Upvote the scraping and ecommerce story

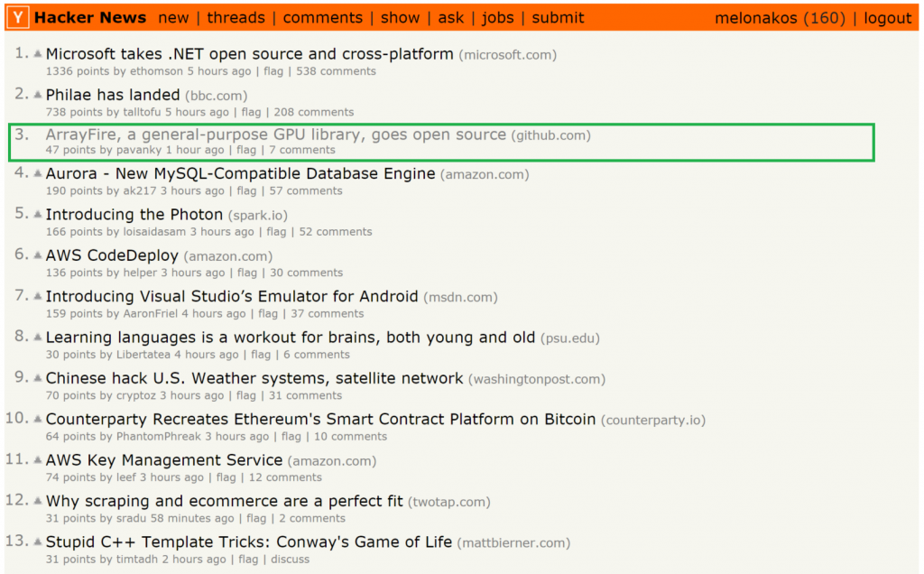pyautogui.click(x=38, y=501)
